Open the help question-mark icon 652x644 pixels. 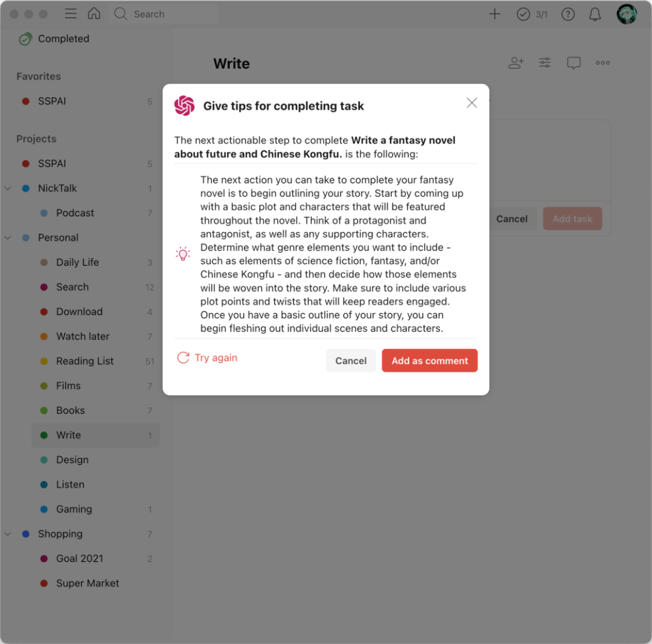[568, 14]
